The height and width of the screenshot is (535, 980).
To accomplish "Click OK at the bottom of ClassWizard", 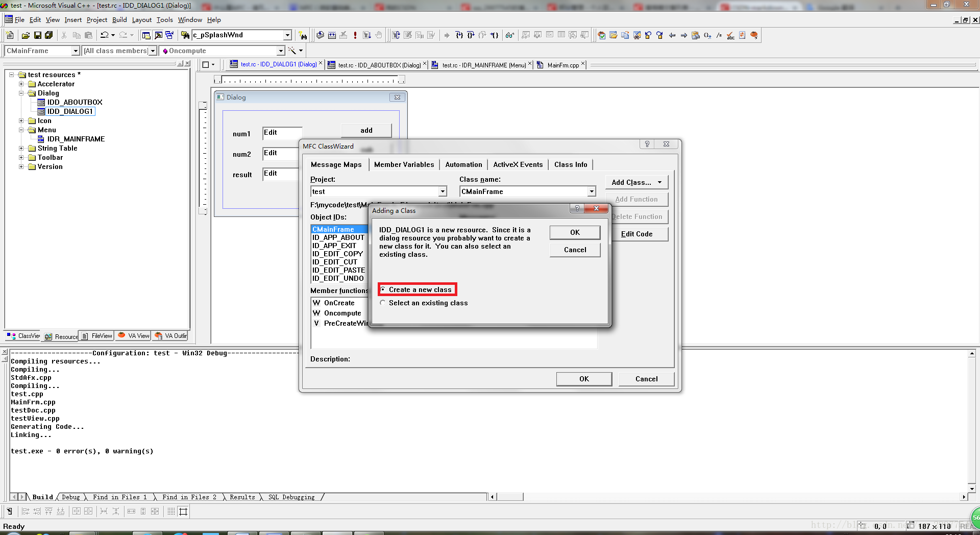I will [584, 379].
